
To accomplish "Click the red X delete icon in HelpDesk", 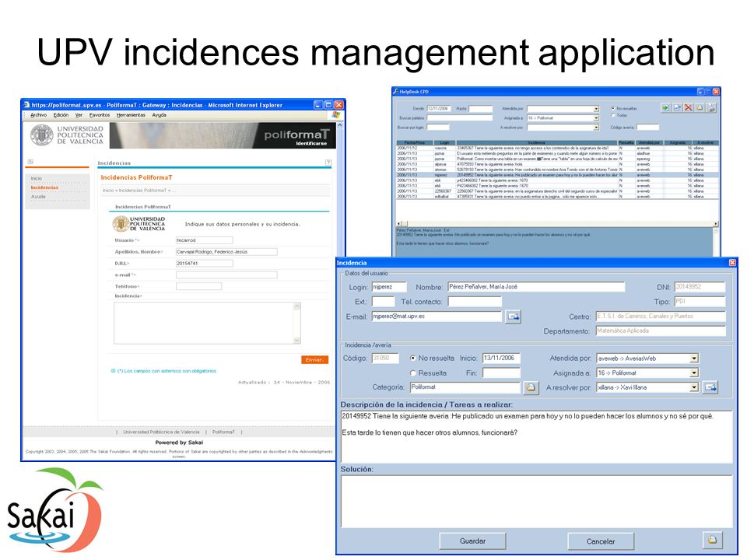I will tap(689, 107).
